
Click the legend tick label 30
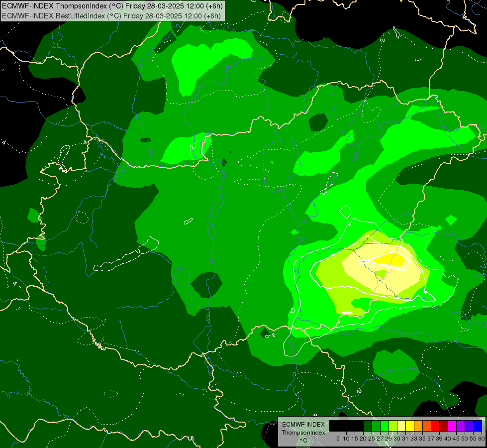pyautogui.click(x=397, y=439)
